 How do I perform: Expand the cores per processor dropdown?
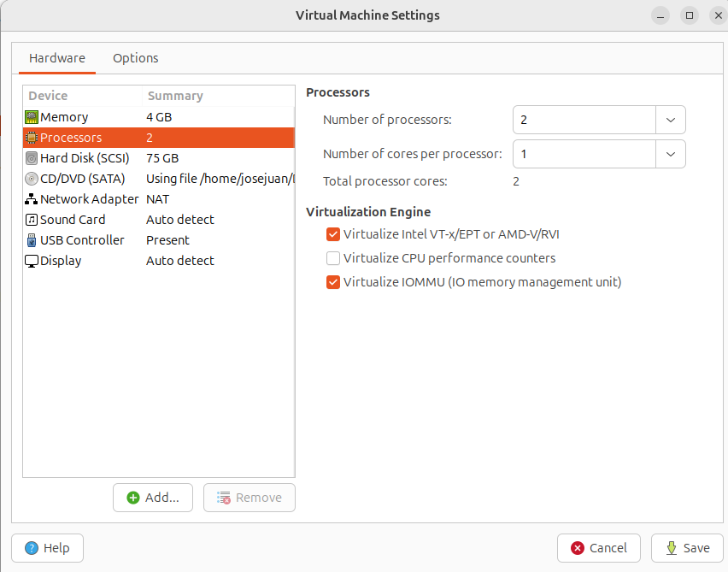pos(671,154)
